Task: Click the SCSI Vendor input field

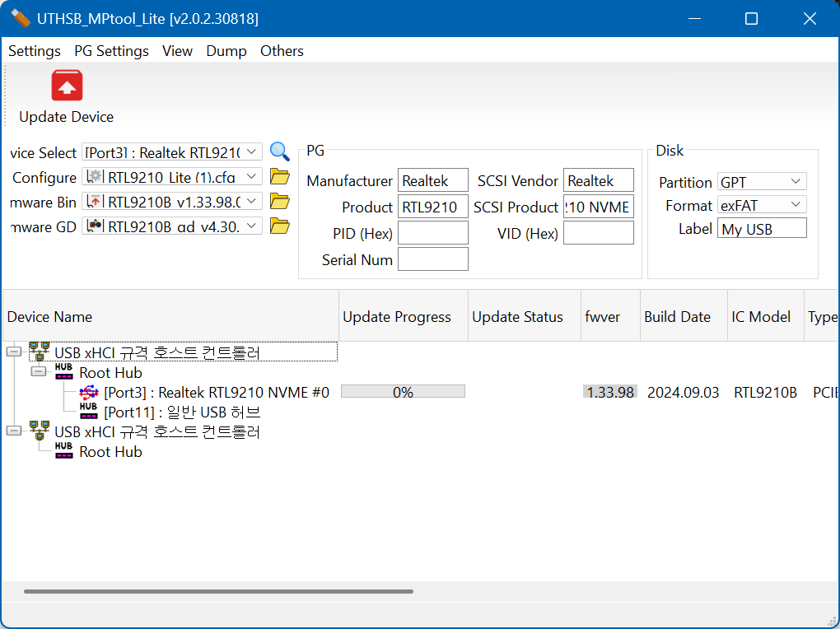Action: pos(599,180)
